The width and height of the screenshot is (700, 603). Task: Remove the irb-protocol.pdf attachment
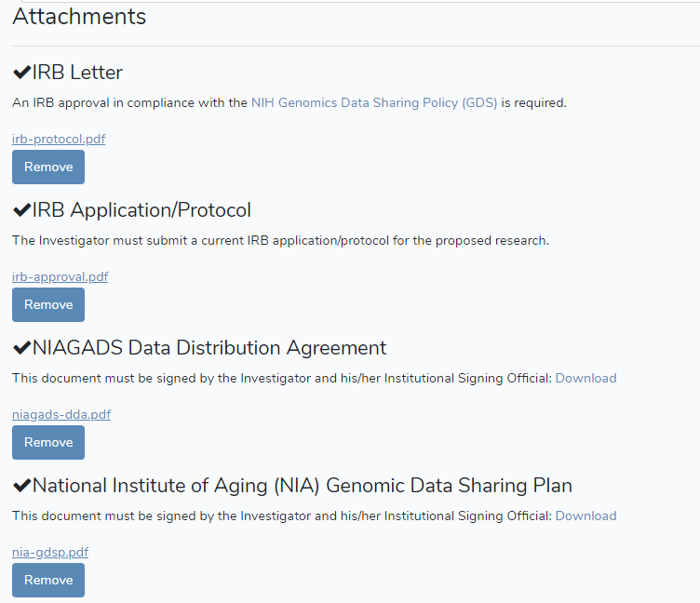click(x=48, y=167)
